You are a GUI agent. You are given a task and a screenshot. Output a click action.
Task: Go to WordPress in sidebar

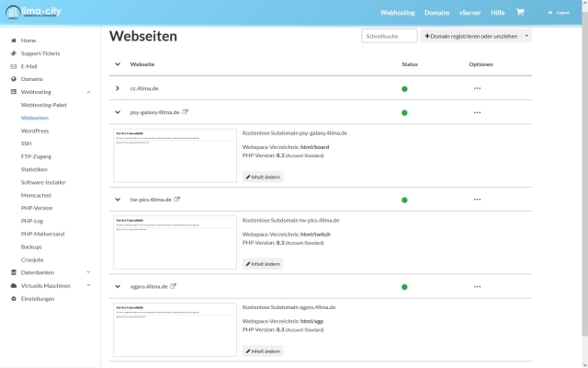(x=35, y=131)
